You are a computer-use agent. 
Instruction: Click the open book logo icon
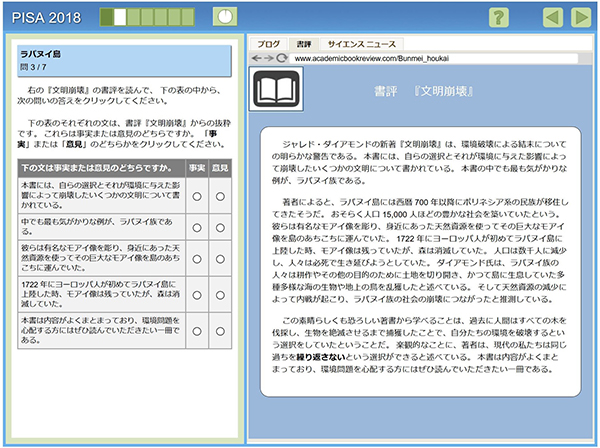pyautogui.click(x=276, y=89)
